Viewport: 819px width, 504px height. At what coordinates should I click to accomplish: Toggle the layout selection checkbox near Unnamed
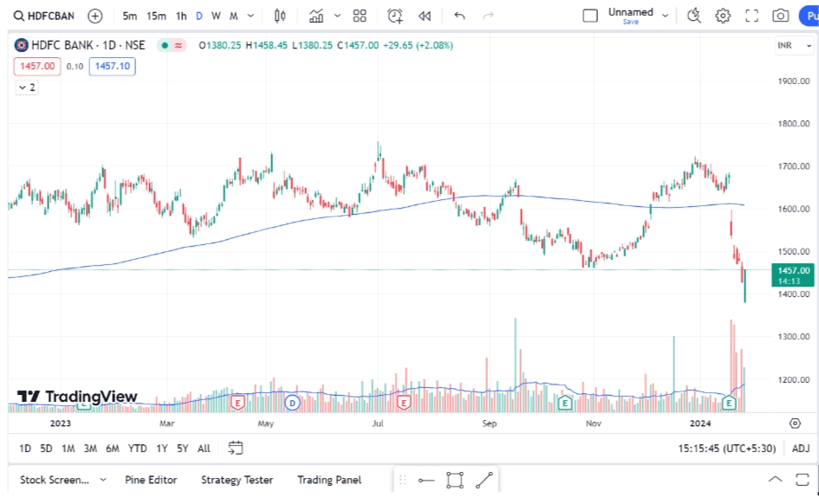click(x=590, y=14)
